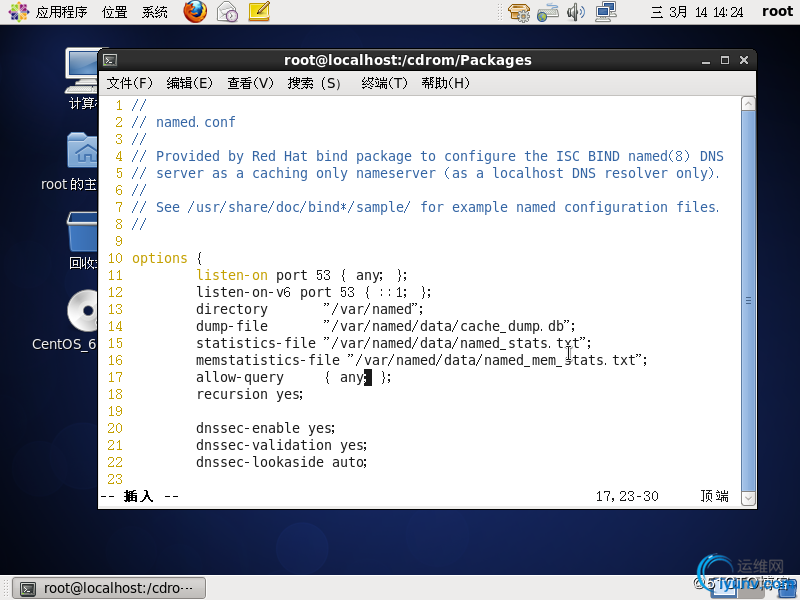The image size is (800, 600).
Task: Click the window title root@localhost:/cdrom/Packages
Action: click(408, 60)
